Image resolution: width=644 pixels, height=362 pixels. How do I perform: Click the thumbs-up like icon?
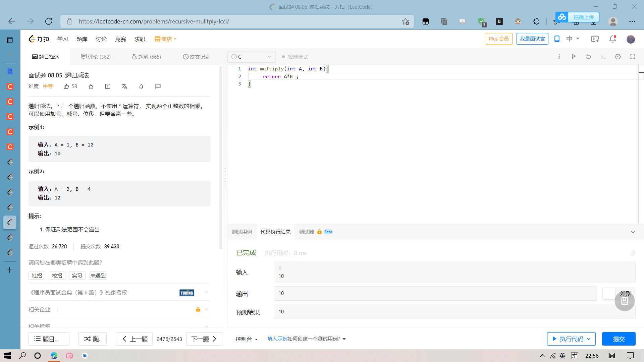(x=66, y=86)
